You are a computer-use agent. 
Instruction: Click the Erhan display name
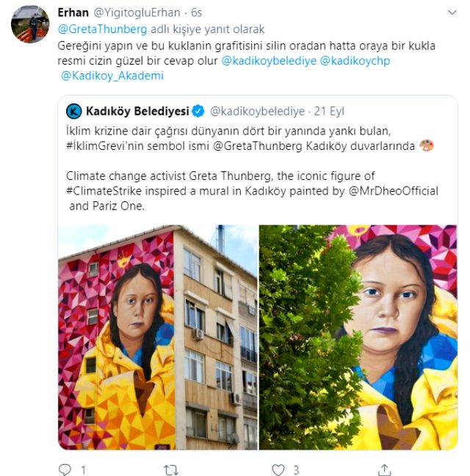point(73,12)
